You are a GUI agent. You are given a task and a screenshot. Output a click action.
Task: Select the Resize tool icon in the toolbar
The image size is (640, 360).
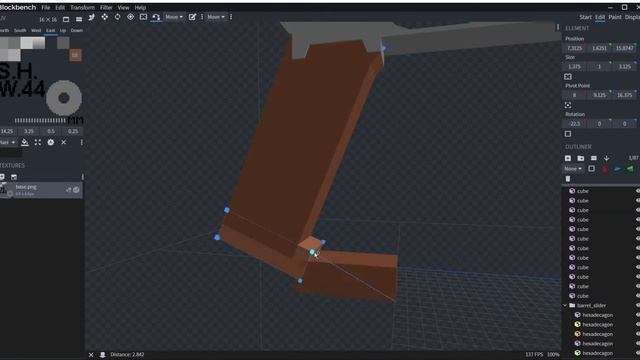point(143,17)
